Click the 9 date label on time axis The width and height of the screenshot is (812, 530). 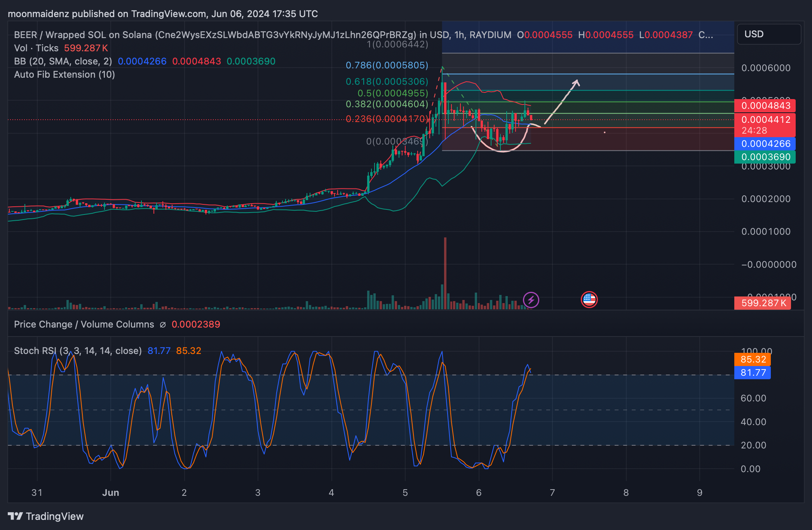click(699, 493)
